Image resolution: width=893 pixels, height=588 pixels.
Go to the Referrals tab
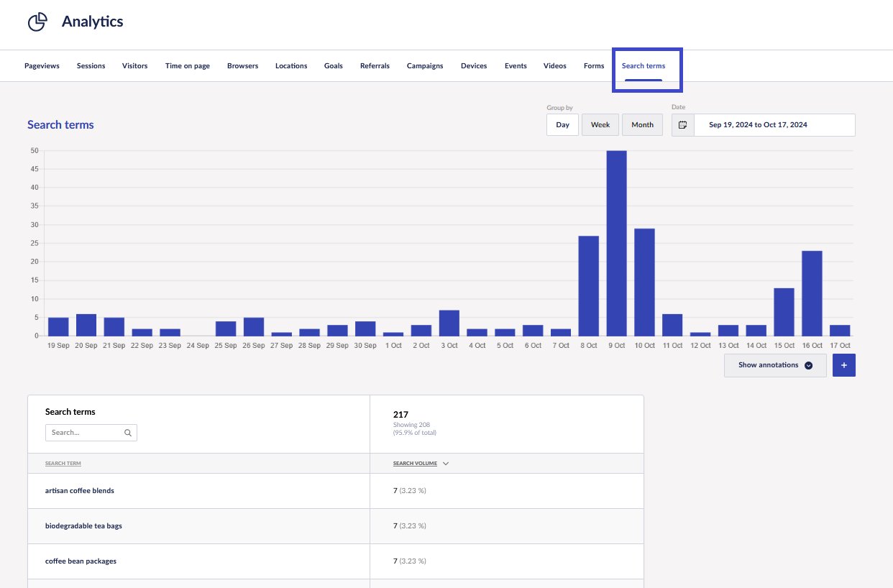pos(375,66)
